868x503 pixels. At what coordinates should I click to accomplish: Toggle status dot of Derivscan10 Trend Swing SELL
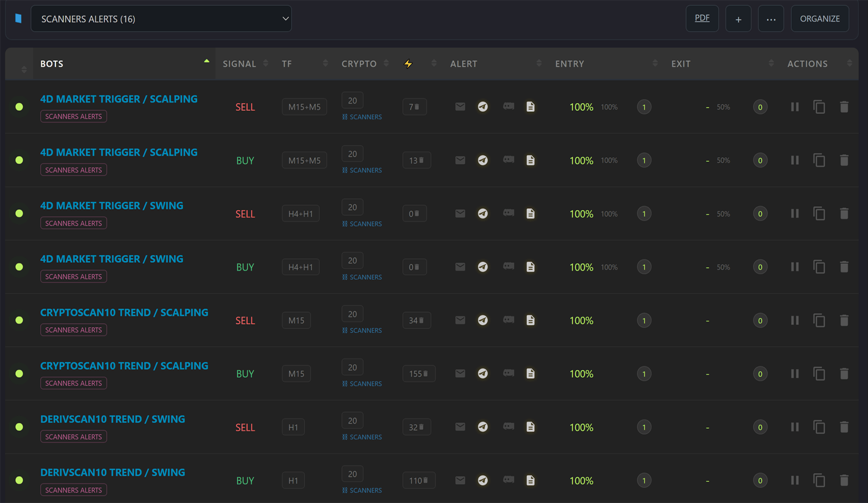click(20, 427)
